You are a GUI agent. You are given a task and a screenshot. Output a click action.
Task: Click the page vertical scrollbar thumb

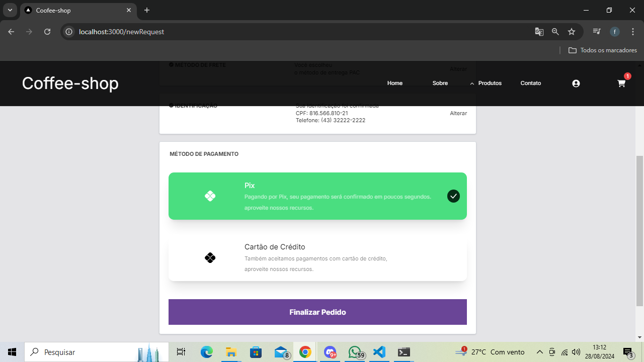[640, 231]
